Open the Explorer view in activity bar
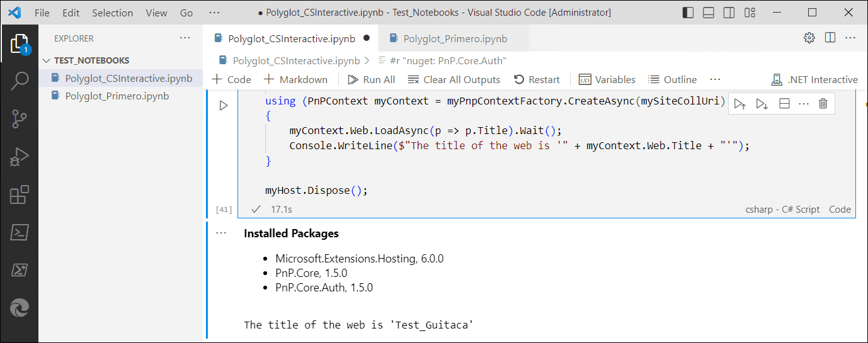This screenshot has height=343, width=868. coord(20,43)
